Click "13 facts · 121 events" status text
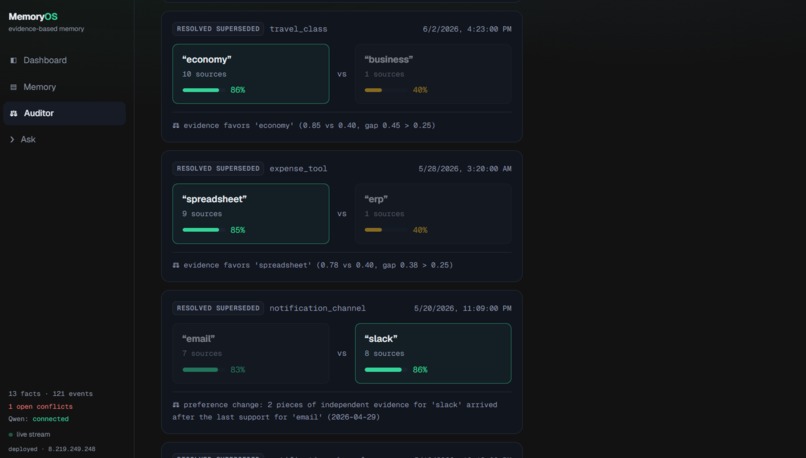806x458 pixels. 50,394
